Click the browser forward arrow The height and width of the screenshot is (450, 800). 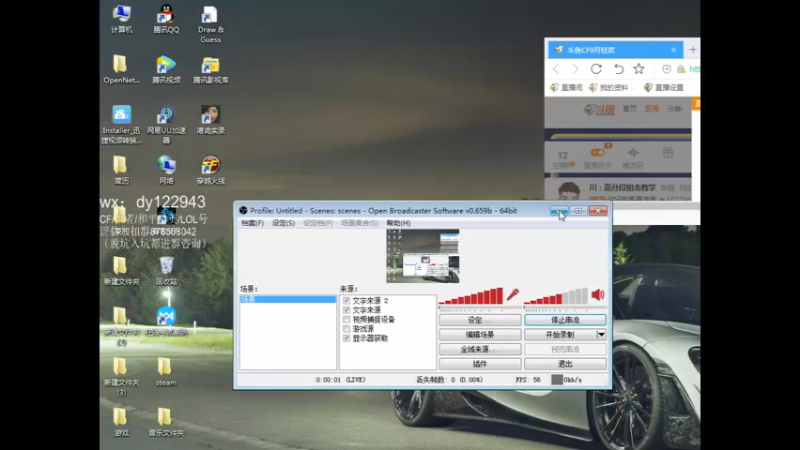pyautogui.click(x=575, y=69)
